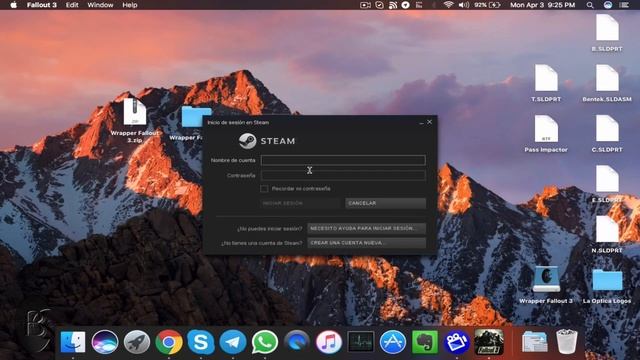Click battery status in menu bar
The image size is (640, 360).
point(487,5)
